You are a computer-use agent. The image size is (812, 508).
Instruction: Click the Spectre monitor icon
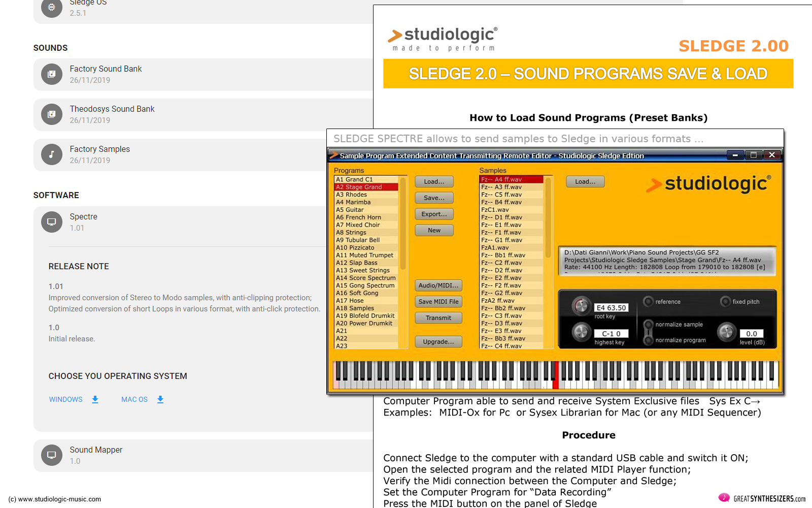pyautogui.click(x=51, y=222)
